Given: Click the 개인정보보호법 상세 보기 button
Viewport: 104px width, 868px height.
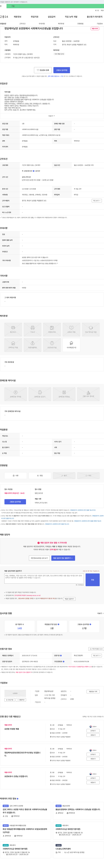Looking at the screenshot, I should click(39, 558).
